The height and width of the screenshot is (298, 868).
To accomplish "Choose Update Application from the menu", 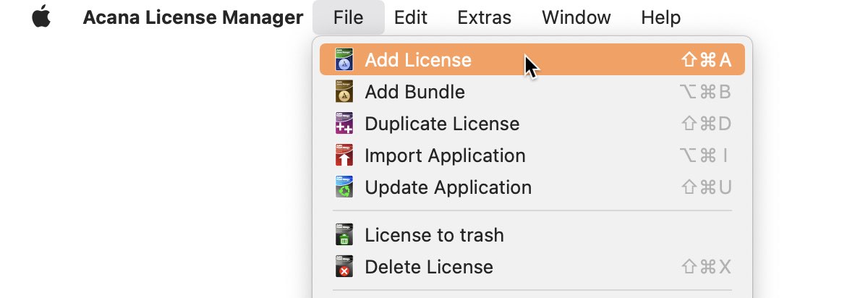I will (x=532, y=187).
